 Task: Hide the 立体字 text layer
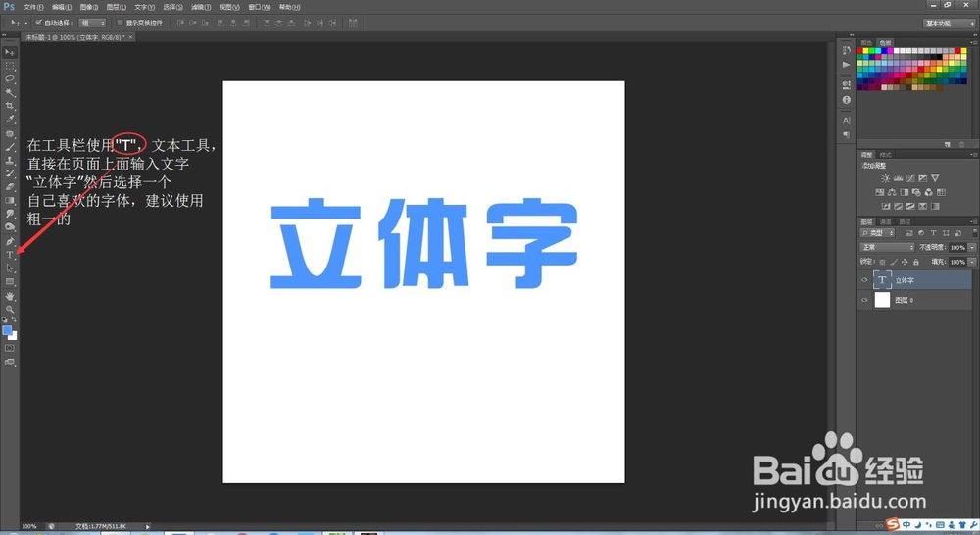tap(864, 280)
